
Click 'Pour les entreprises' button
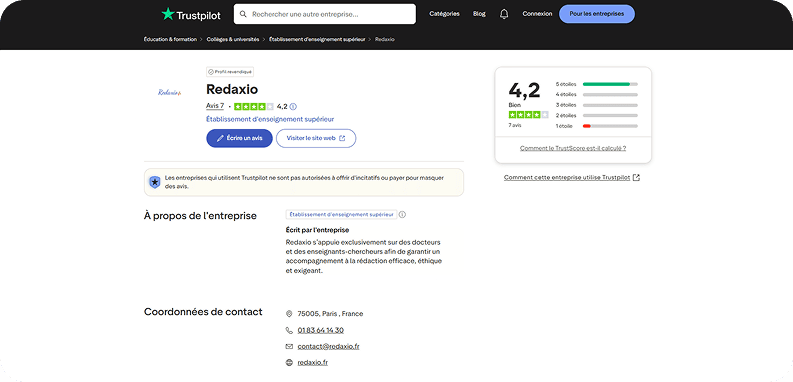click(597, 14)
